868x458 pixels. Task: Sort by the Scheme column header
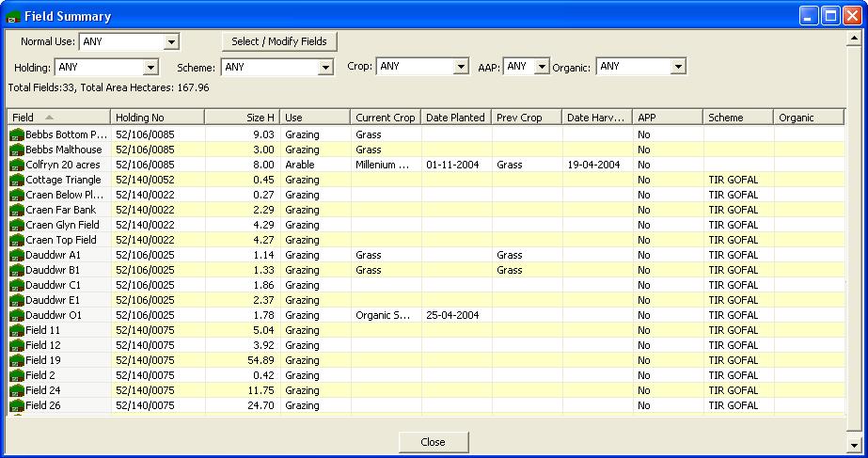(x=738, y=118)
